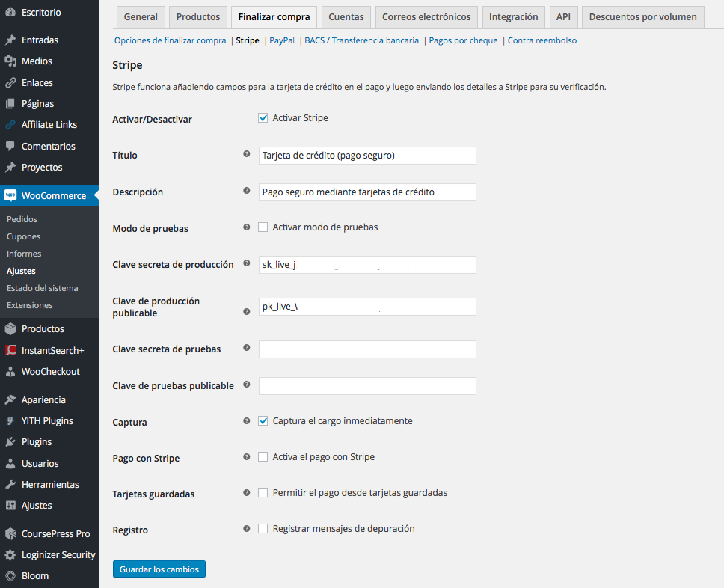Viewport: 724px width, 588px height.
Task: Click the CoursePress Pro icon
Action: click(x=10, y=533)
